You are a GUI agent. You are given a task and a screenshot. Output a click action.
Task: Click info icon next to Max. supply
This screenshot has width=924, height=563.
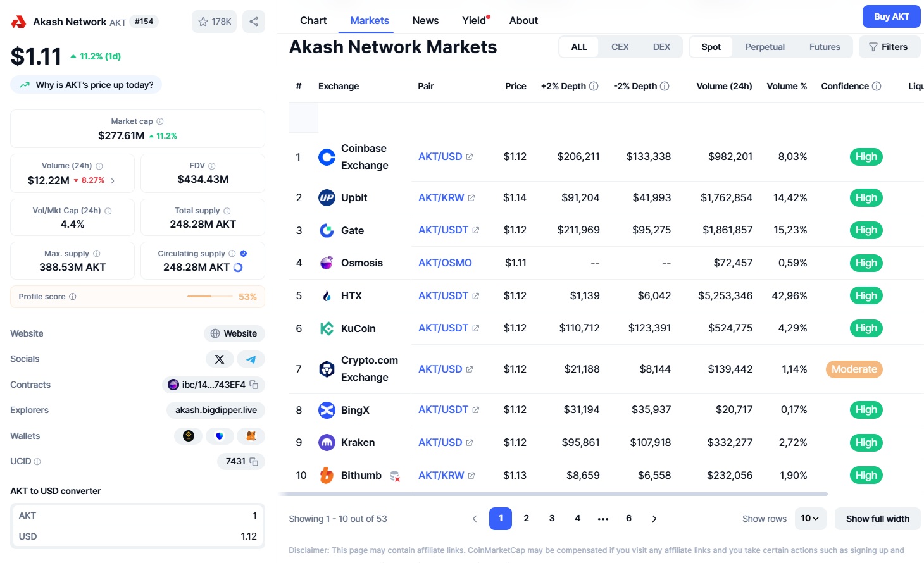(x=97, y=254)
